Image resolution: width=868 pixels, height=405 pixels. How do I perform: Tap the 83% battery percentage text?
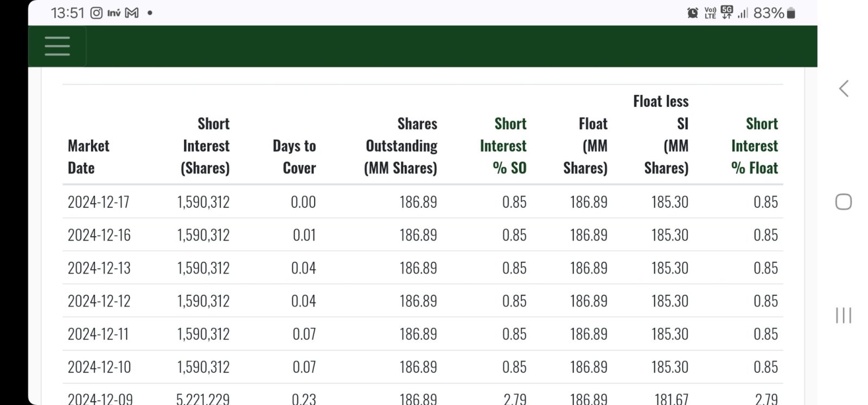pos(769,13)
